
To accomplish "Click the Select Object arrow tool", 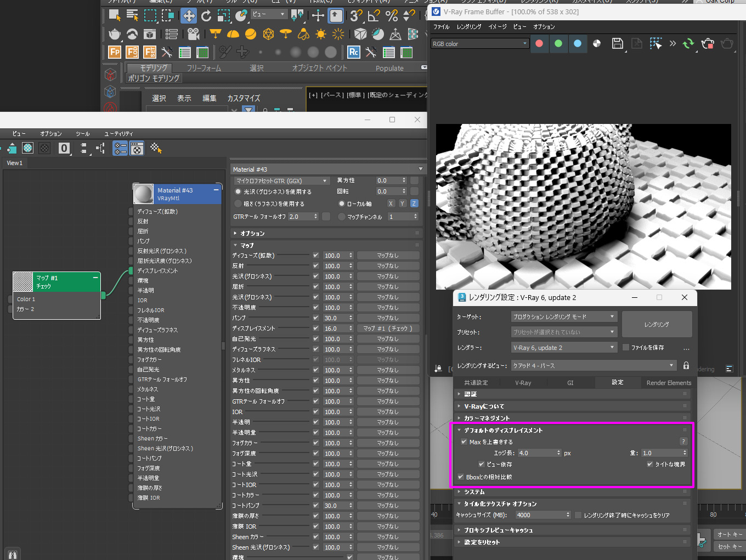I will (115, 15).
